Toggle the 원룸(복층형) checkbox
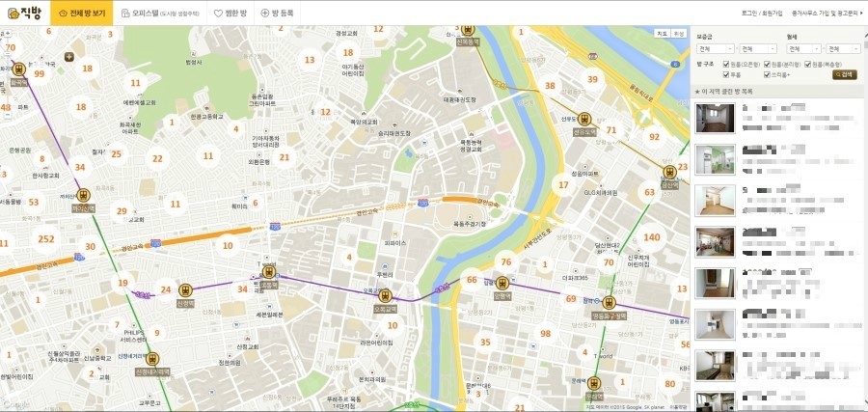 point(808,65)
